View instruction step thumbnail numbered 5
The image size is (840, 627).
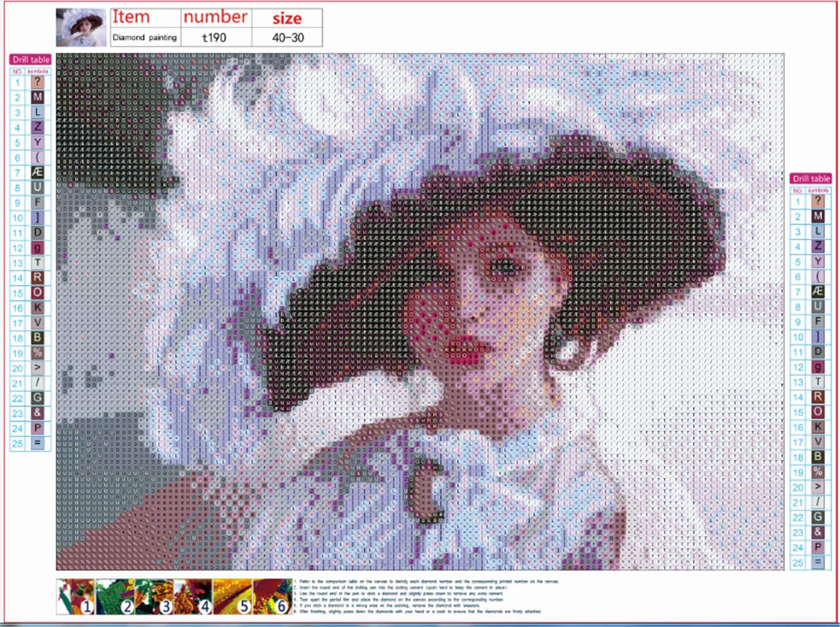click(233, 596)
